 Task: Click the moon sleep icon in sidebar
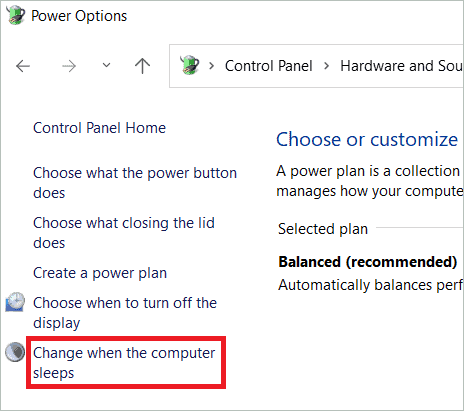tap(15, 352)
